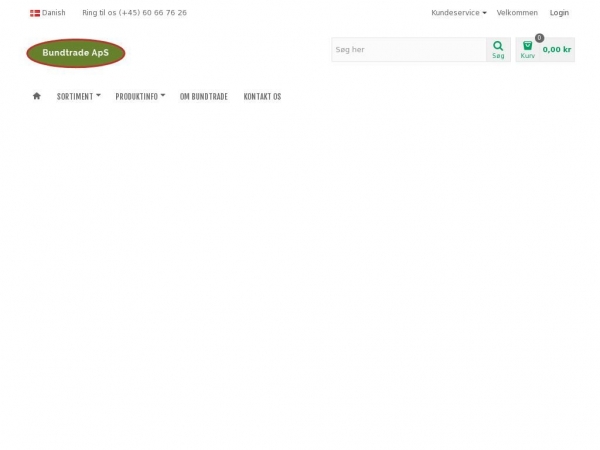Click the Bundtrade ApS logo
The height and width of the screenshot is (450, 600).
tap(76, 53)
